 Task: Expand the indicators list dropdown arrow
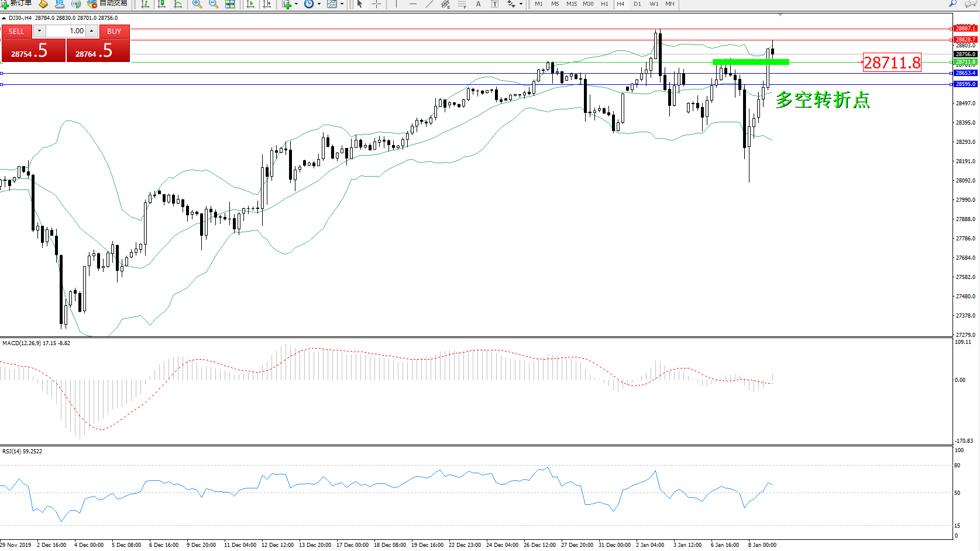(296, 4)
